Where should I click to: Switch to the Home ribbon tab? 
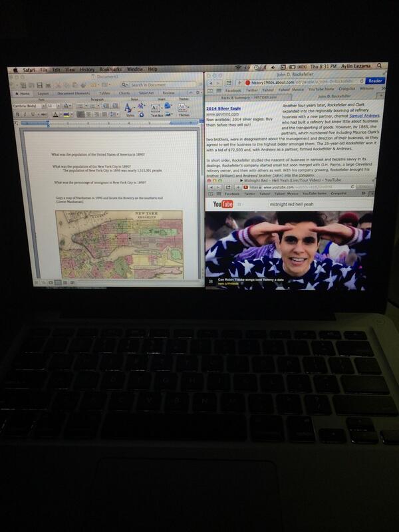[x=23, y=93]
